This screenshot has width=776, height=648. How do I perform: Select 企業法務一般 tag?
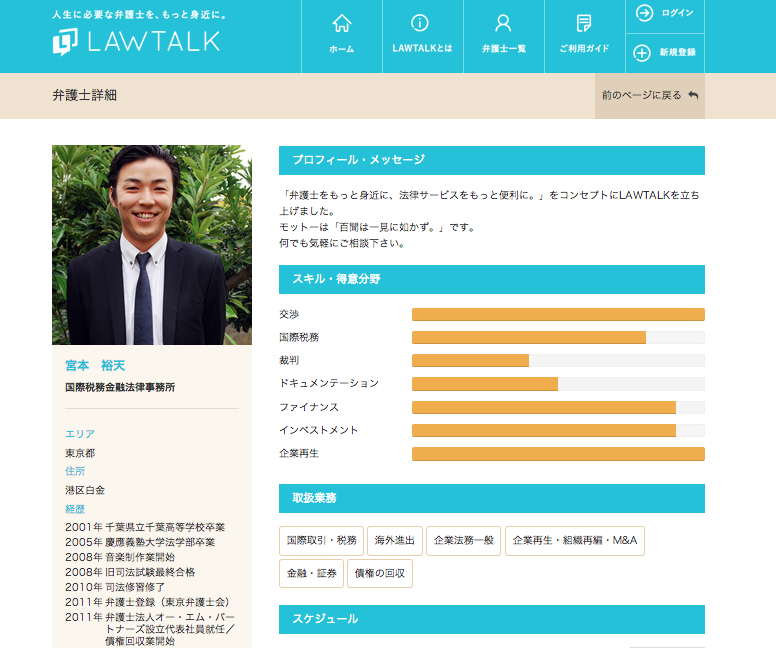pyautogui.click(x=463, y=541)
